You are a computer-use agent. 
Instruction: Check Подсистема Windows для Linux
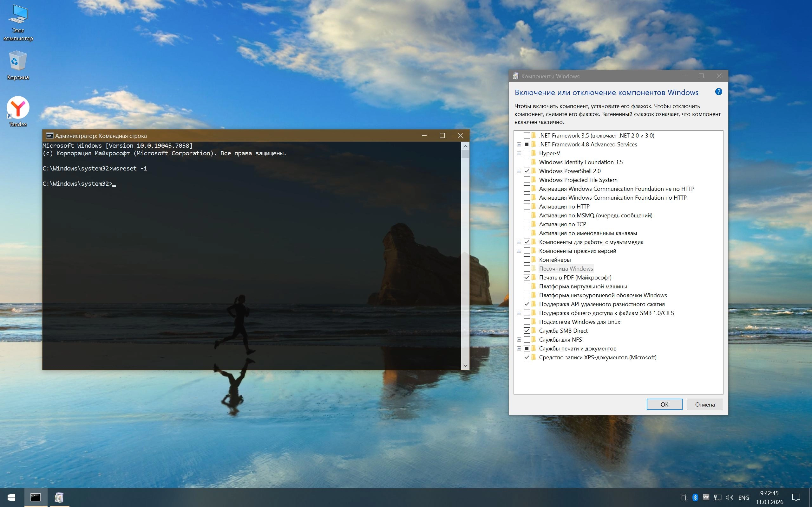pyautogui.click(x=527, y=322)
